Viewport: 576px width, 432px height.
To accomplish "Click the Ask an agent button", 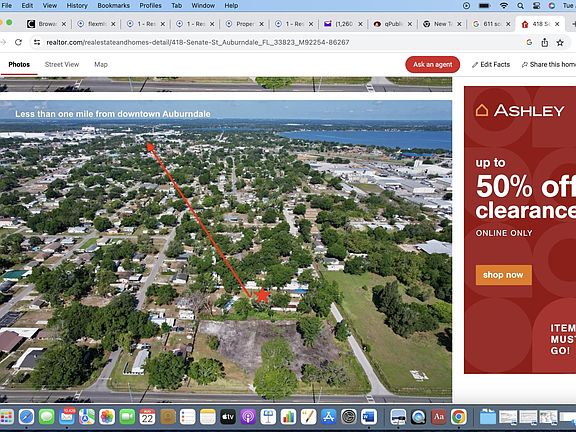I will point(432,64).
